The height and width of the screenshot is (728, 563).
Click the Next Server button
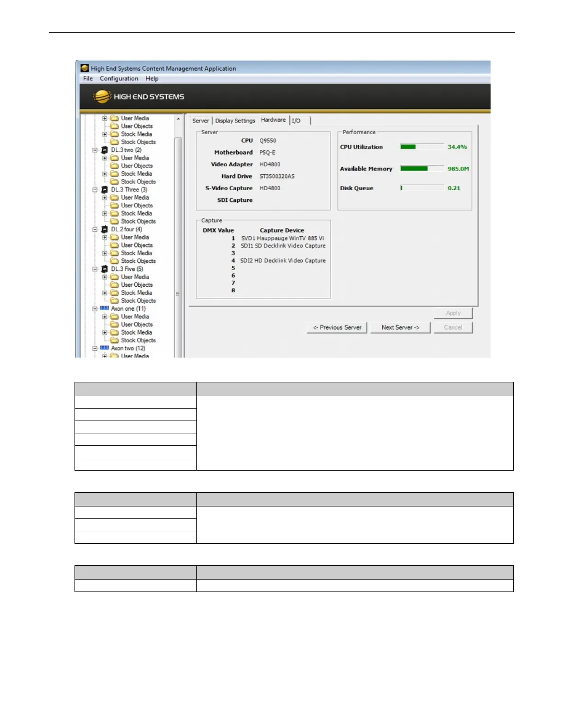400,327
